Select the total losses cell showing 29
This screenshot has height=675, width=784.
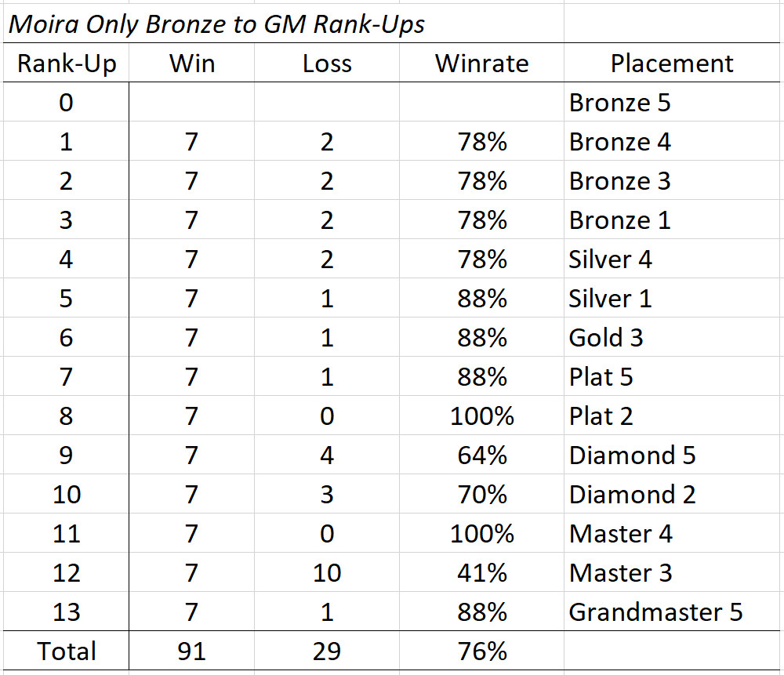click(x=327, y=651)
